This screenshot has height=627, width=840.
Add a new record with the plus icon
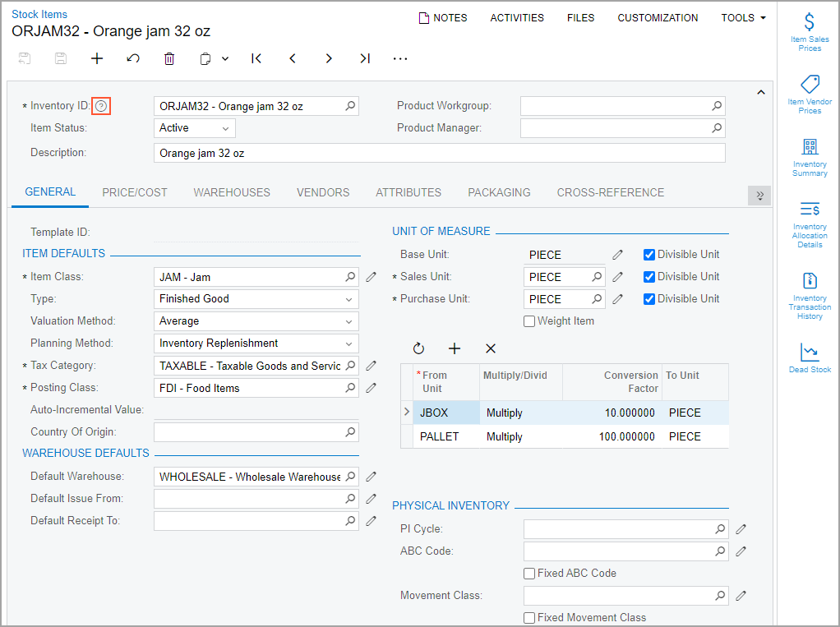coord(97,58)
